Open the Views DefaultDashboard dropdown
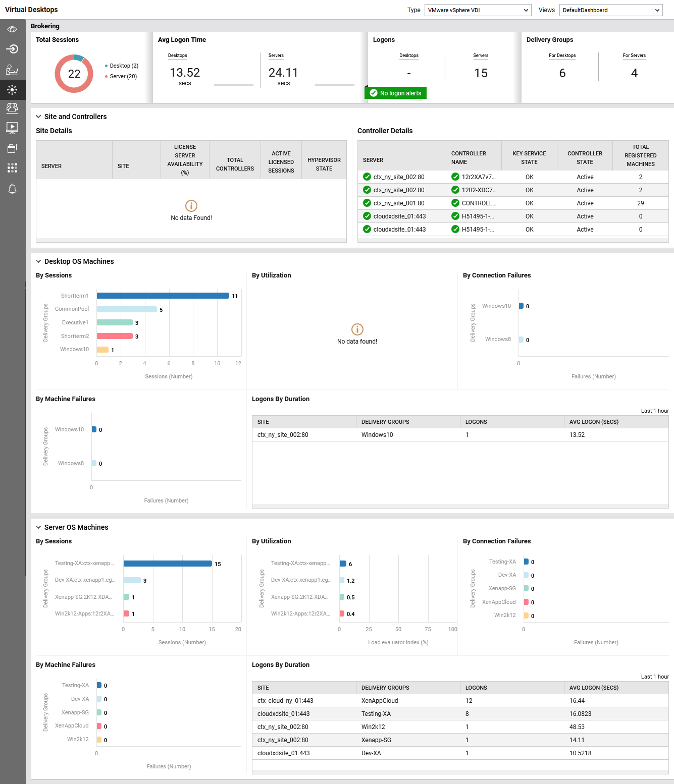This screenshot has height=784, width=674. [610, 10]
